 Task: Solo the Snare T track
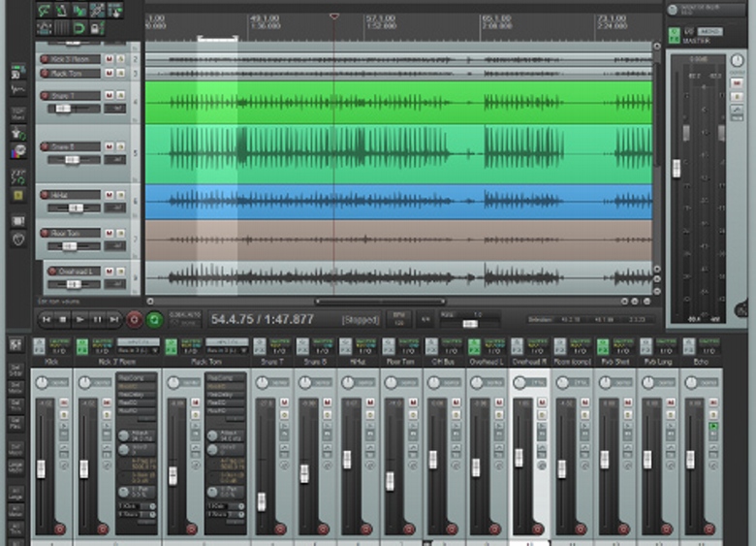(x=120, y=96)
